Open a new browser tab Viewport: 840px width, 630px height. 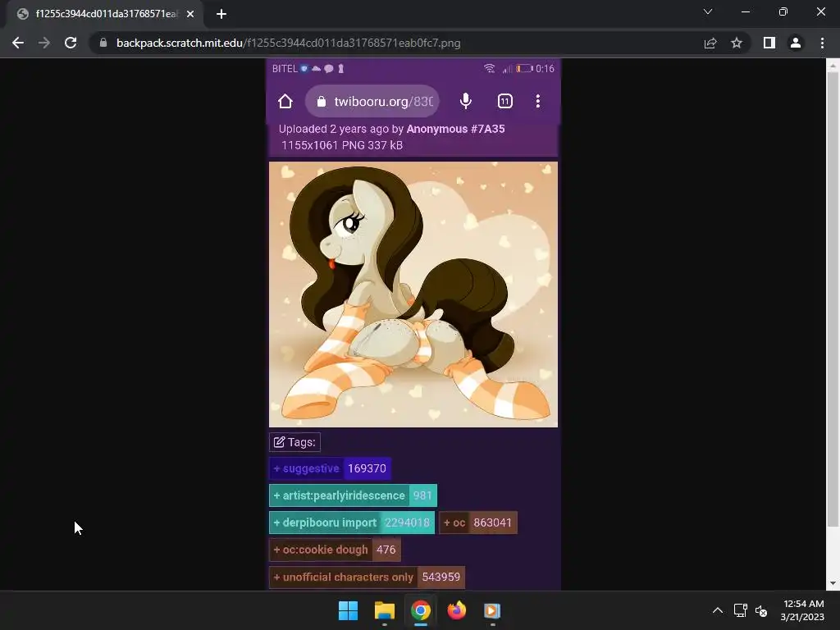tap(221, 14)
